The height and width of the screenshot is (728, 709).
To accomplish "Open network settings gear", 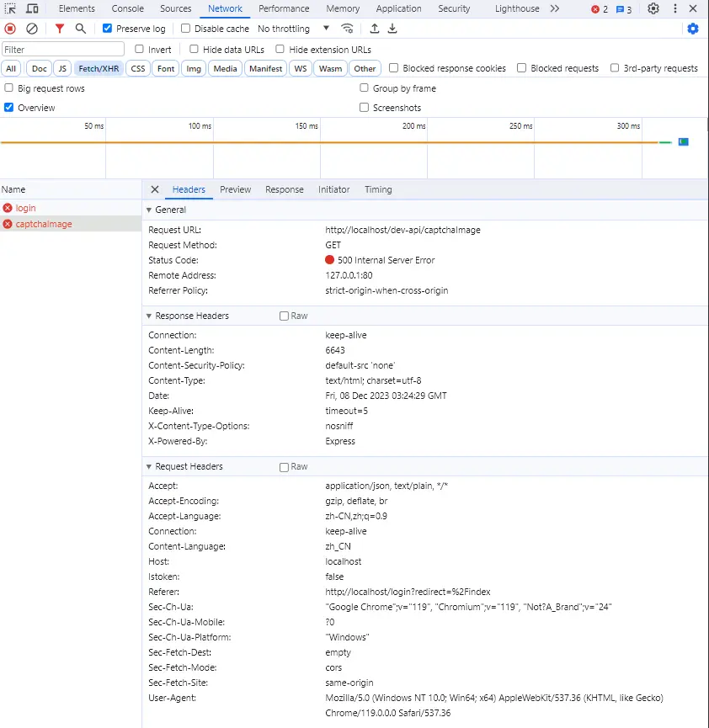I will pos(693,28).
